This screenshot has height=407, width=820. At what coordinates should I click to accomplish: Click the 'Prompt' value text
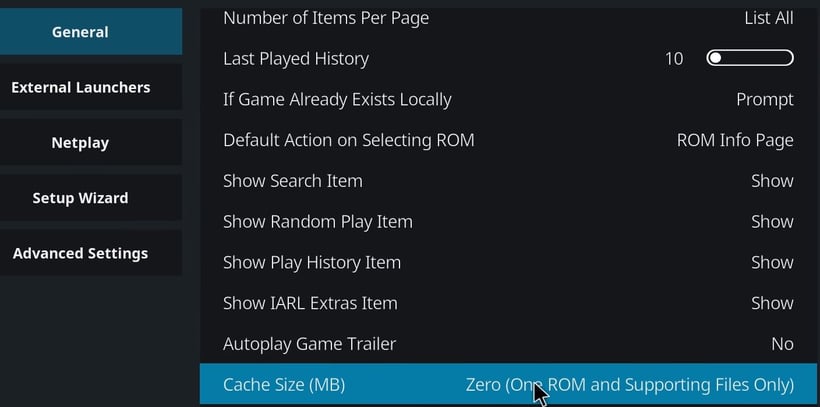click(764, 100)
